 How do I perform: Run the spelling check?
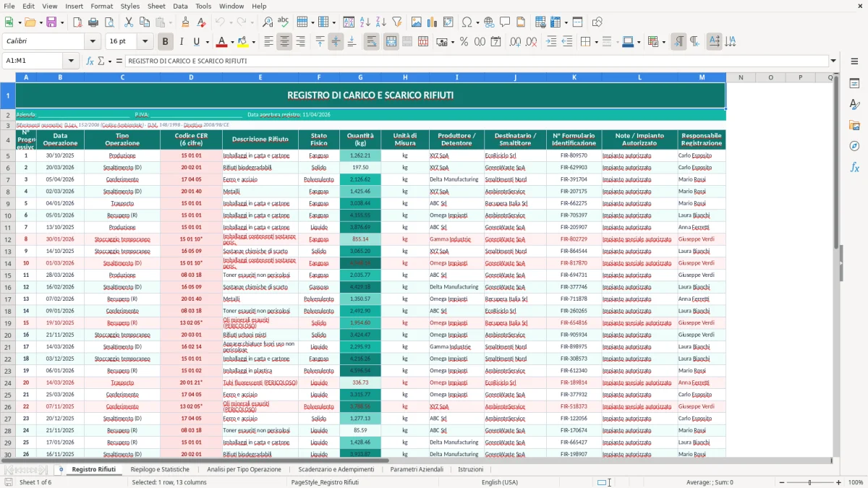pyautogui.click(x=284, y=22)
